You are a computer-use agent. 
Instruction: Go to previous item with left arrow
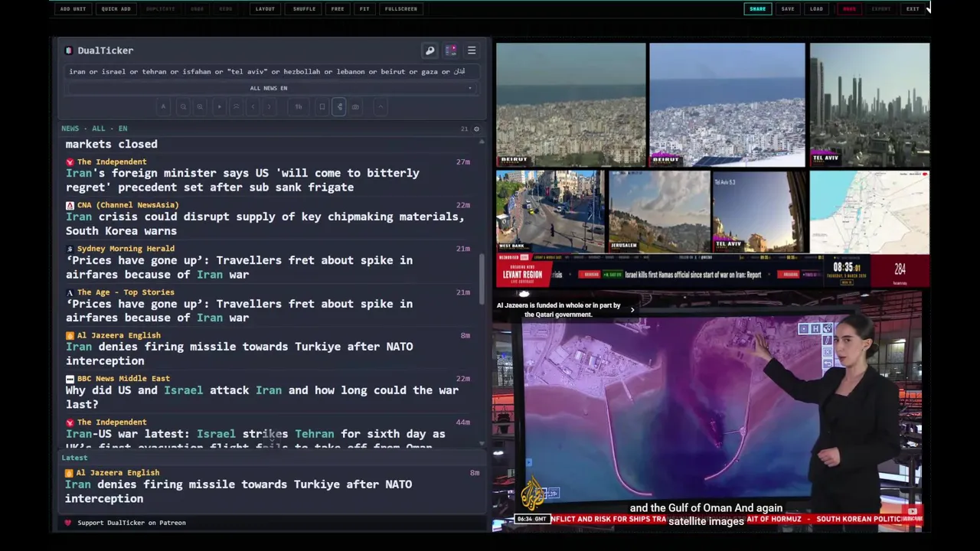tap(253, 107)
